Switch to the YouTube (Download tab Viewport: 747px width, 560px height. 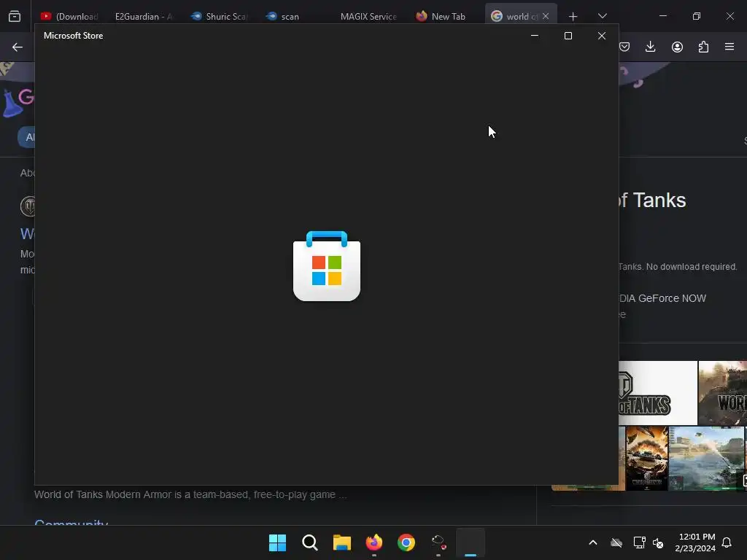point(70,16)
